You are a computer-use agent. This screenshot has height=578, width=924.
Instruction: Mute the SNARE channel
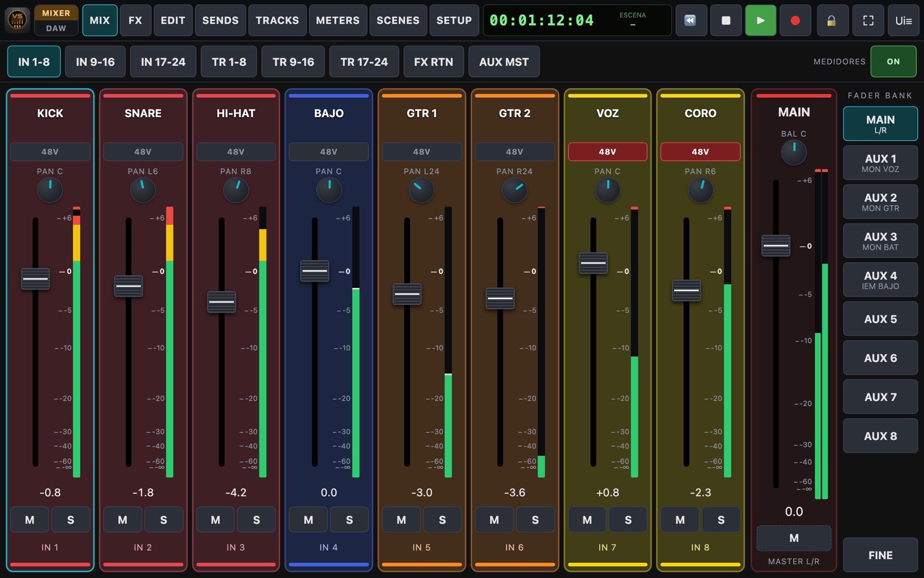coord(123,520)
